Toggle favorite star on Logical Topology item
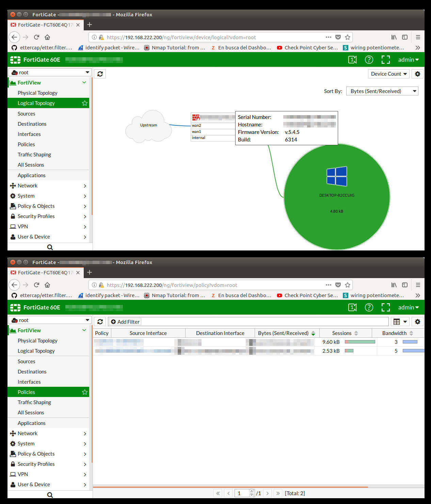Image resolution: width=431 pixels, height=504 pixels. click(x=85, y=103)
